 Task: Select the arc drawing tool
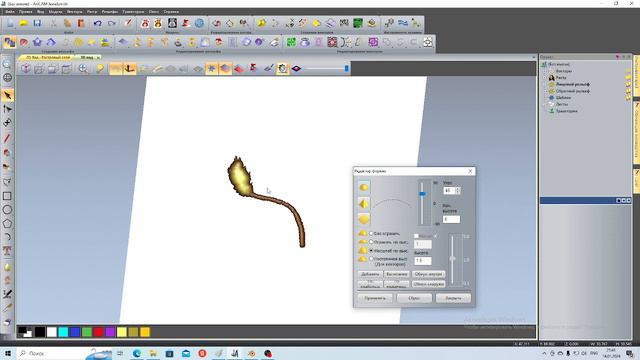(7, 237)
